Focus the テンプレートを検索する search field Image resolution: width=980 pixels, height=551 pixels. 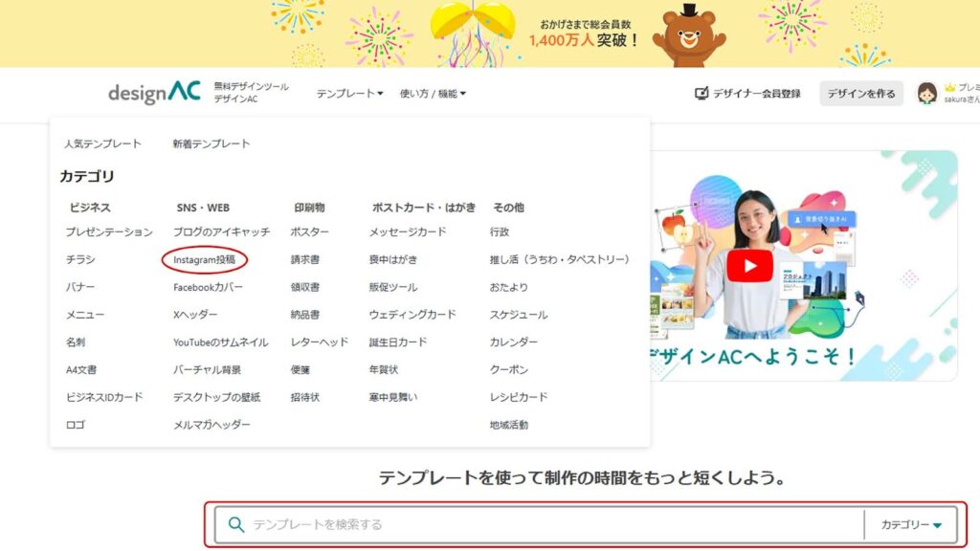point(546,524)
